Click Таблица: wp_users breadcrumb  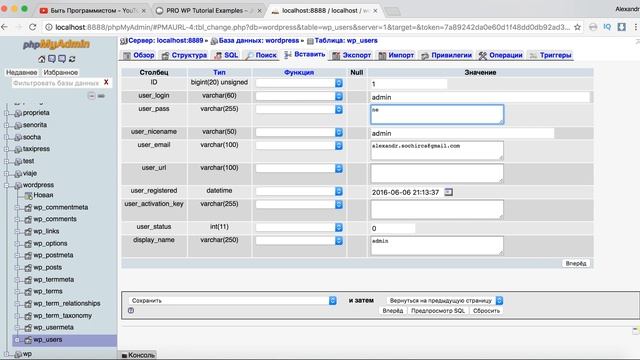pyautogui.click(x=346, y=40)
